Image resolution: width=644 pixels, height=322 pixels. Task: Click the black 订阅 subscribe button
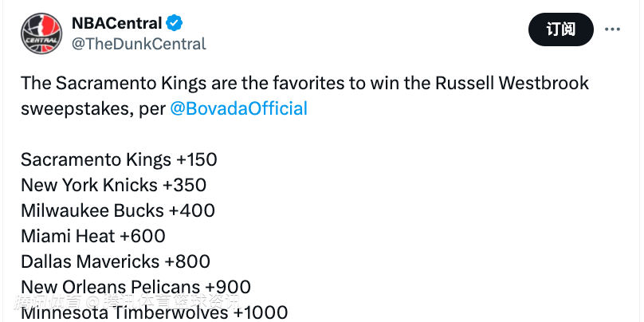click(x=560, y=29)
